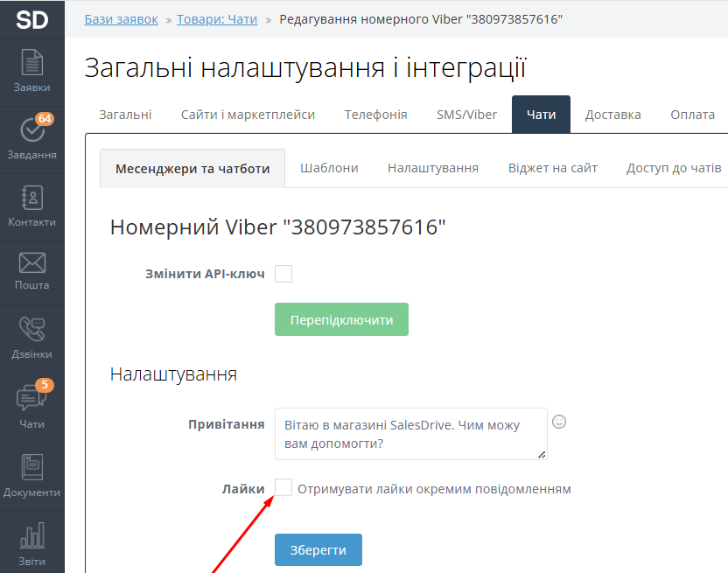Click inside the Привітання text field
728x573 pixels.
coord(409,433)
